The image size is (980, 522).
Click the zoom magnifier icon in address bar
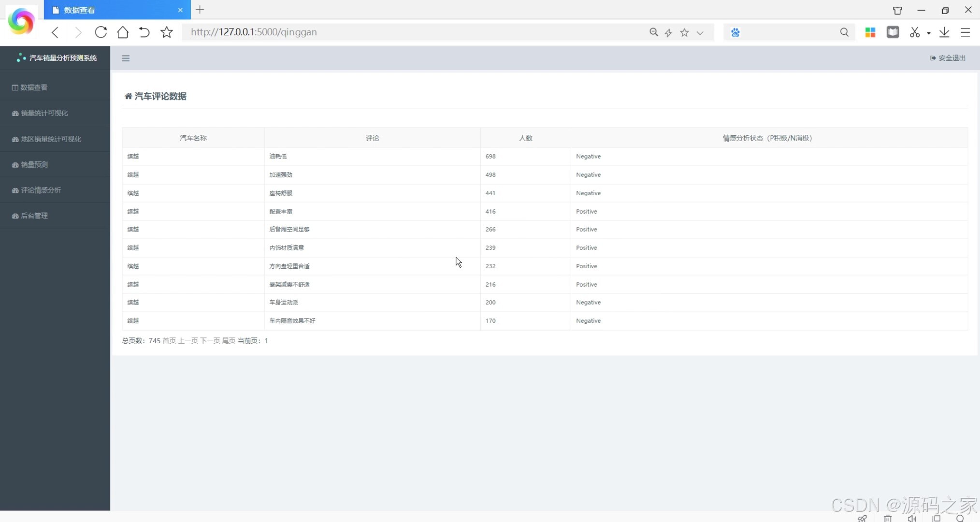653,32
